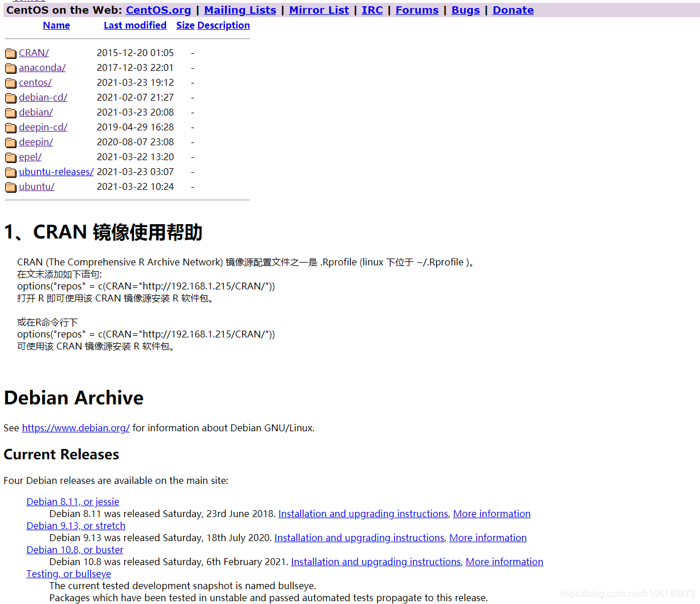Image resolution: width=700 pixels, height=604 pixels.
Task: Open Debian 8.11, or jessie link
Action: coord(73,502)
